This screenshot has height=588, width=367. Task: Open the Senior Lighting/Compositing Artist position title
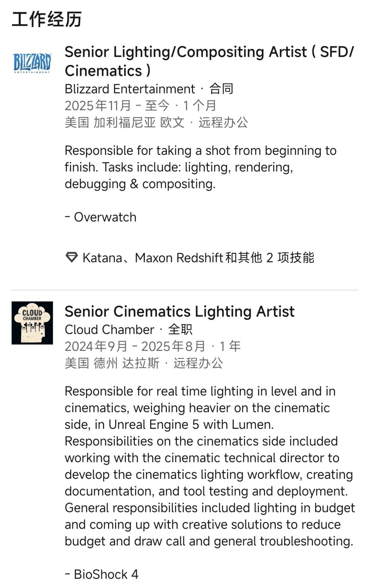click(209, 61)
